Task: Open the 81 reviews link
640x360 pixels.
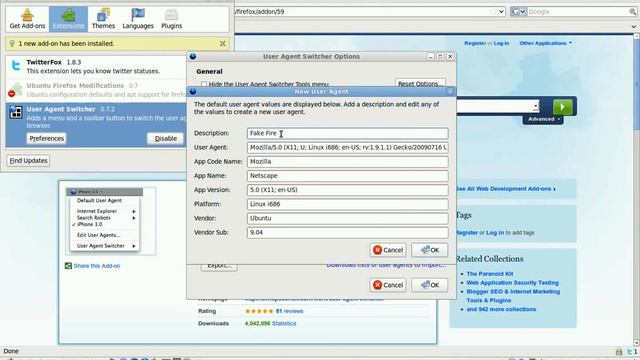Action: 289,311
